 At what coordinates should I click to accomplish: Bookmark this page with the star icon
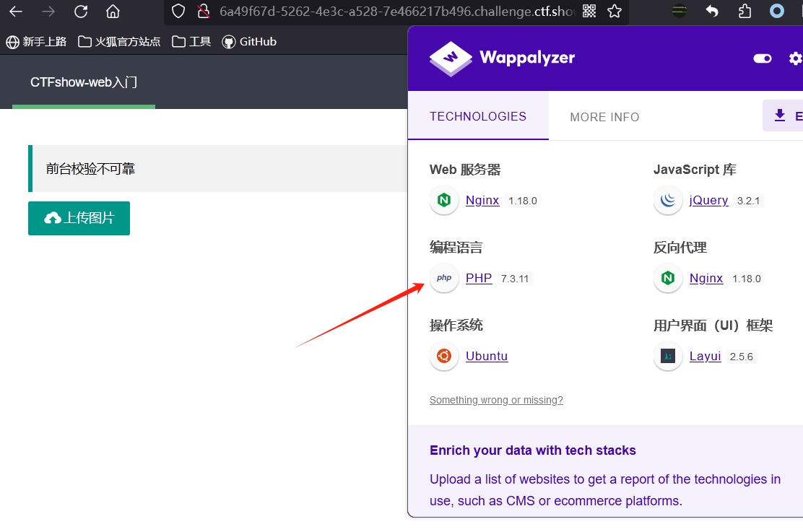coord(615,12)
